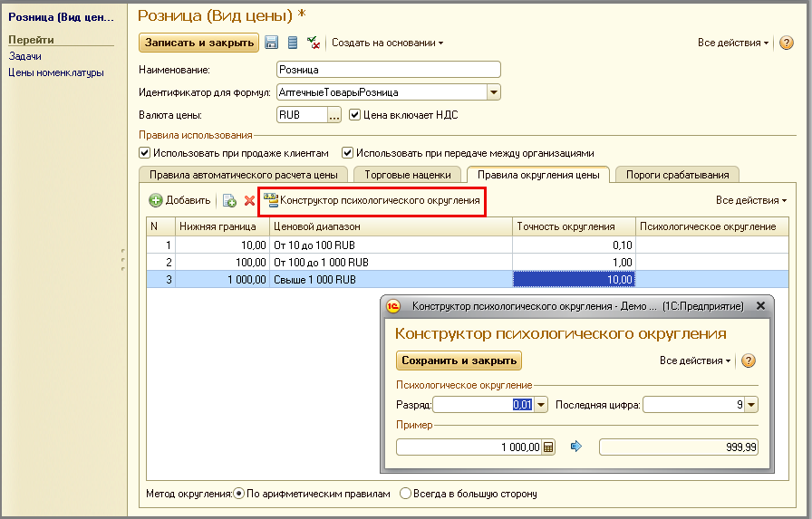Open the Пороги срабатывания tab
Viewport: 812px width, 519px height.
[x=677, y=175]
